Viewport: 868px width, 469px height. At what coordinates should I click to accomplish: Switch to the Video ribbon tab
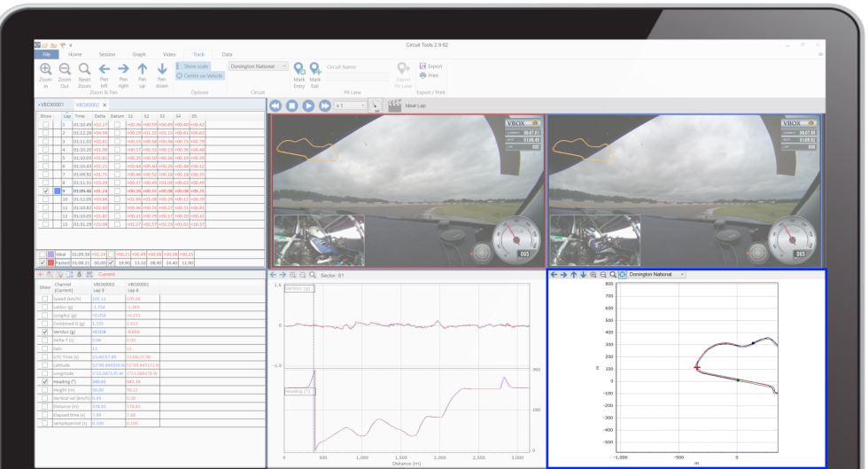(169, 54)
